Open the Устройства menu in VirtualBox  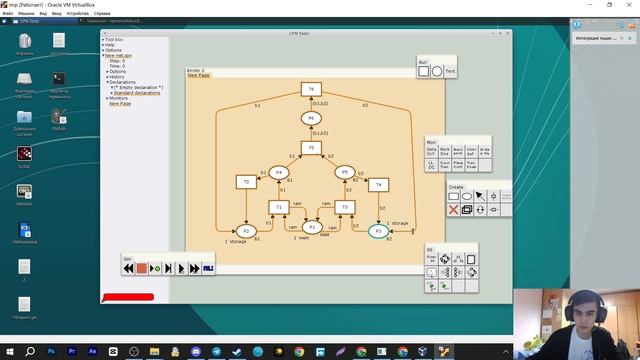click(x=78, y=13)
